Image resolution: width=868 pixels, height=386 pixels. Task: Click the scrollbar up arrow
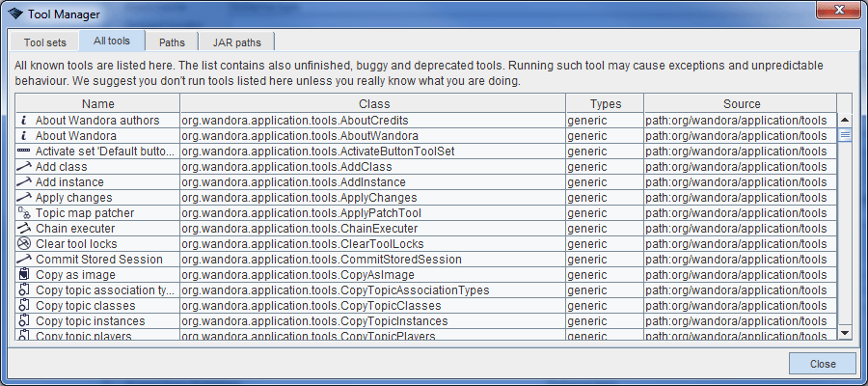pyautogui.click(x=845, y=120)
